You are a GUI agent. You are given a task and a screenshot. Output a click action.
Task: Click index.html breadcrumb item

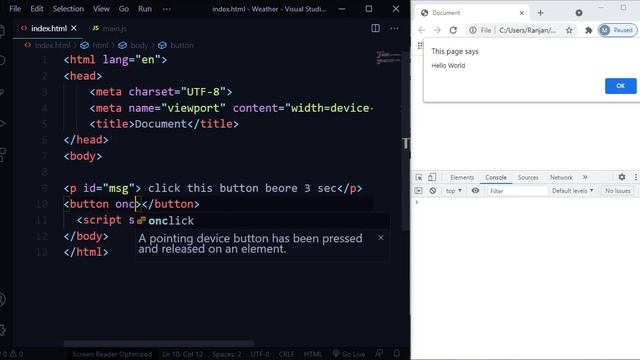click(x=48, y=45)
